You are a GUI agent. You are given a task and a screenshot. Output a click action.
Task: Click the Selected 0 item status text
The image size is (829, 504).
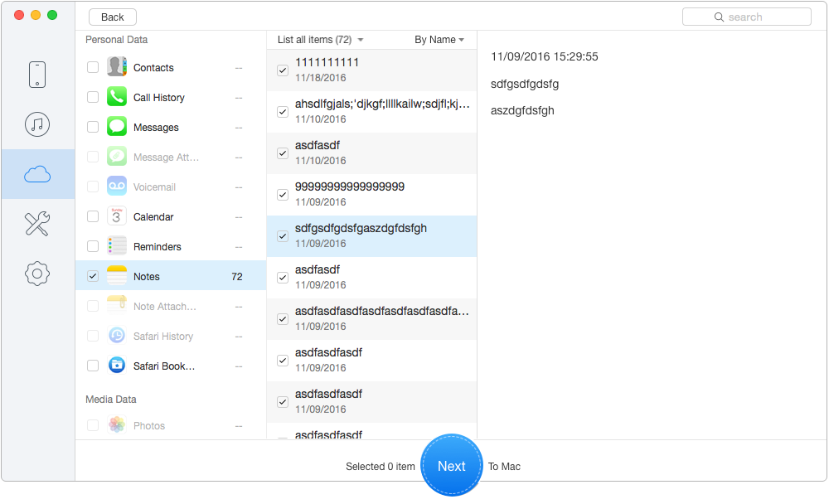click(381, 467)
